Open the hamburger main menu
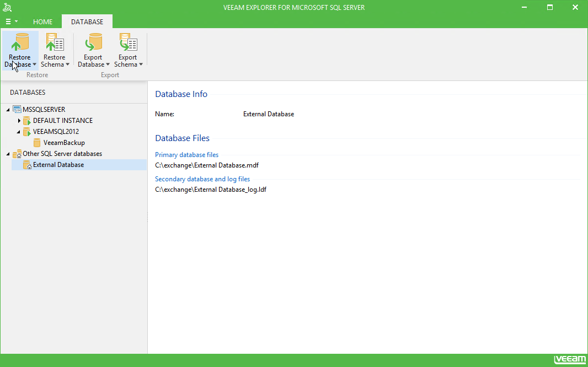 pyautogui.click(x=11, y=21)
